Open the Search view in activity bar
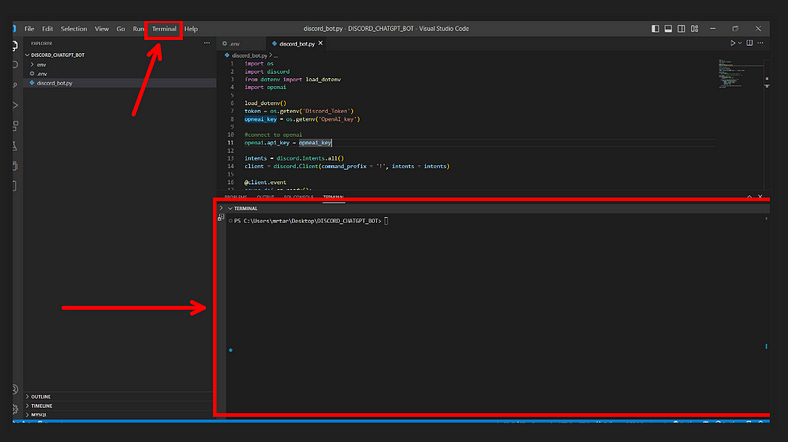This screenshot has height=442, width=788. (15, 65)
